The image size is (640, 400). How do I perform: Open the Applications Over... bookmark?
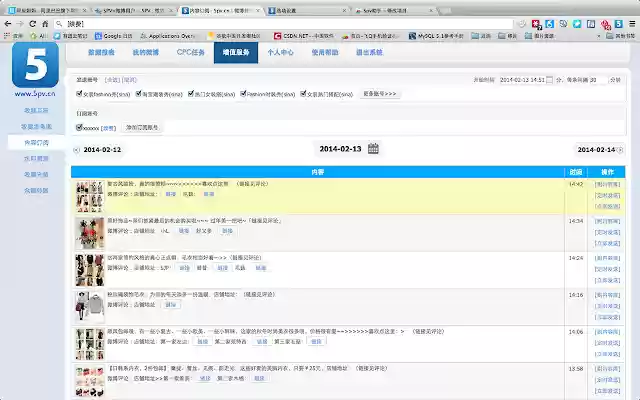click(167, 36)
